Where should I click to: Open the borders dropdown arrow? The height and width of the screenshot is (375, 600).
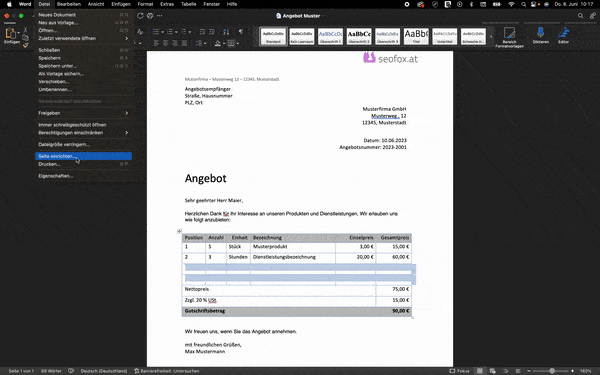(238, 43)
